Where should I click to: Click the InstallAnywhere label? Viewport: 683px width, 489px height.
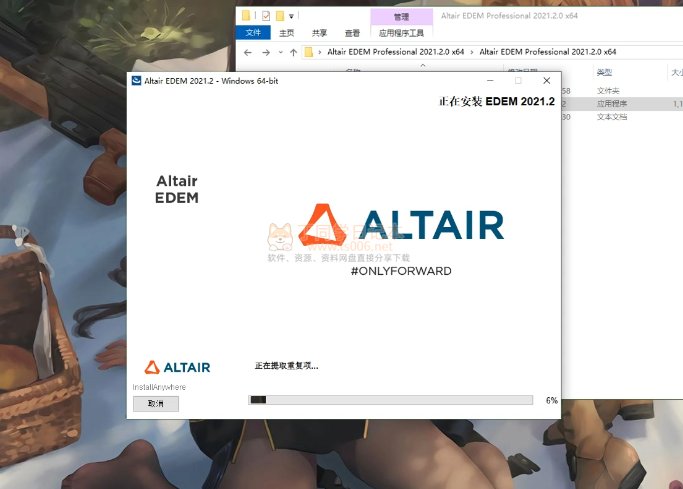coord(159,387)
